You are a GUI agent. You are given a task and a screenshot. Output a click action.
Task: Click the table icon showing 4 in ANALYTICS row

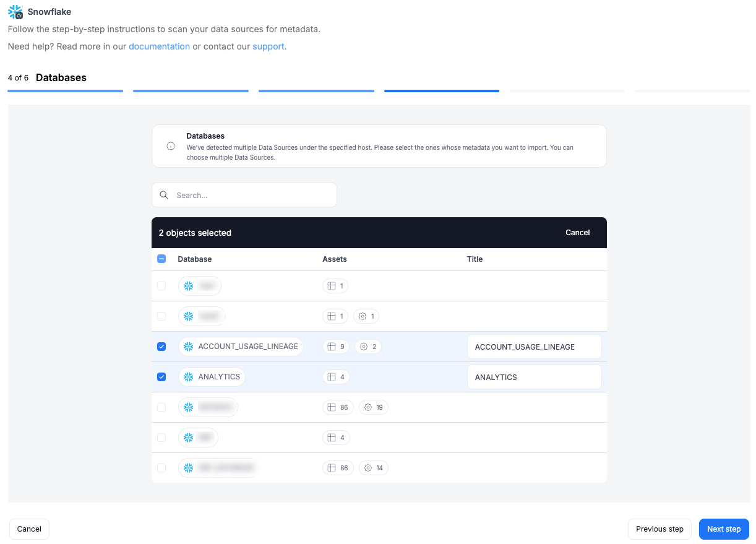[332, 377]
